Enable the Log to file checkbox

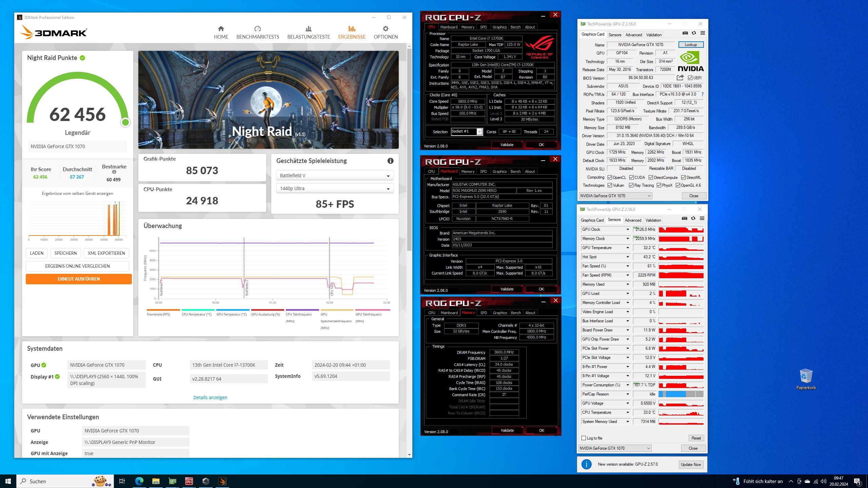[584, 438]
